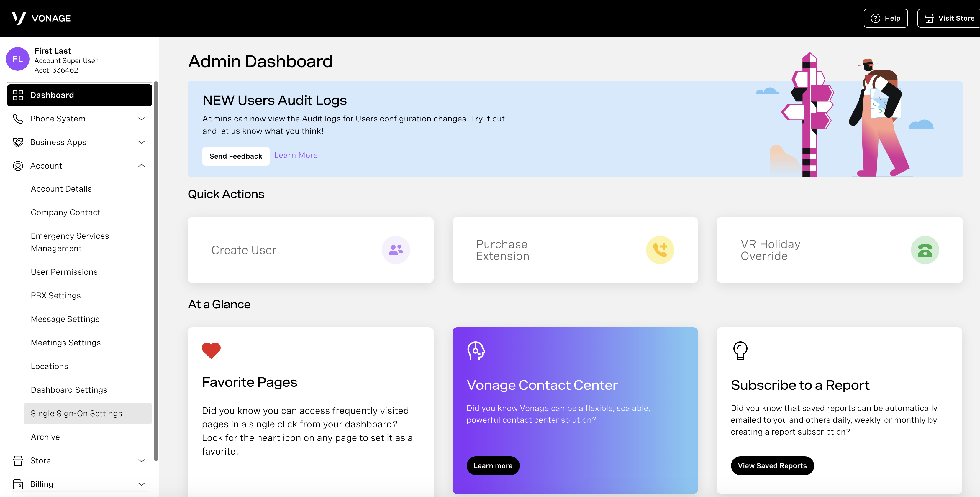This screenshot has height=497, width=980.
Task: Click Send Feedback button
Action: [236, 156]
